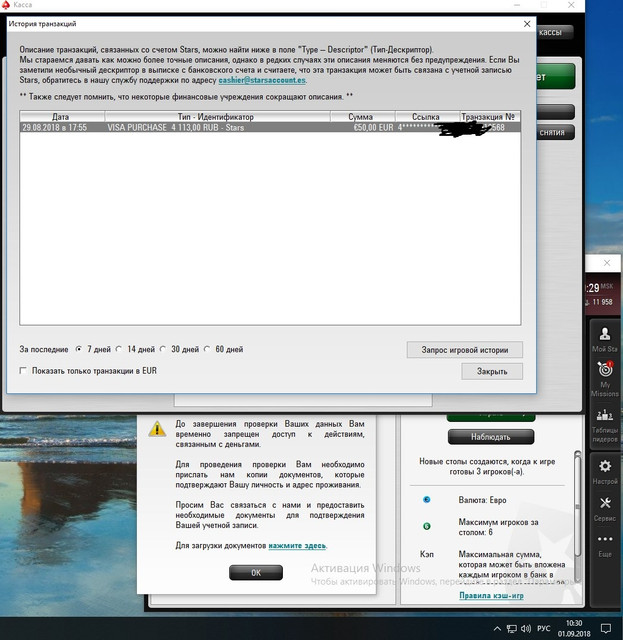Open the cashier@starsaccount.es email link
This screenshot has height=640, width=623.
pyautogui.click(x=262, y=80)
